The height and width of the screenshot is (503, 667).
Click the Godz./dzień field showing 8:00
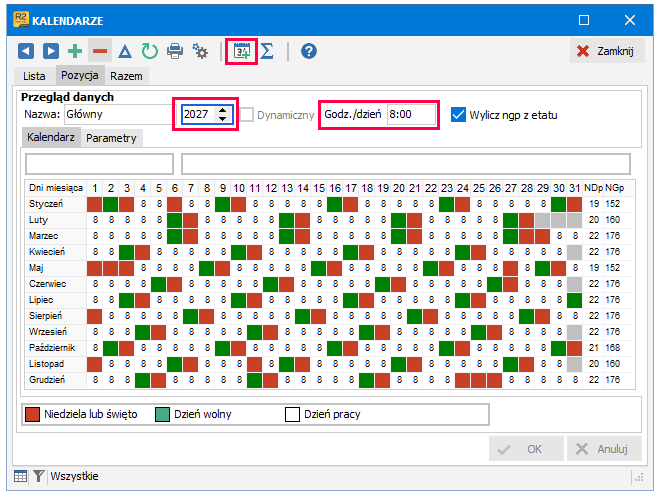(411, 114)
